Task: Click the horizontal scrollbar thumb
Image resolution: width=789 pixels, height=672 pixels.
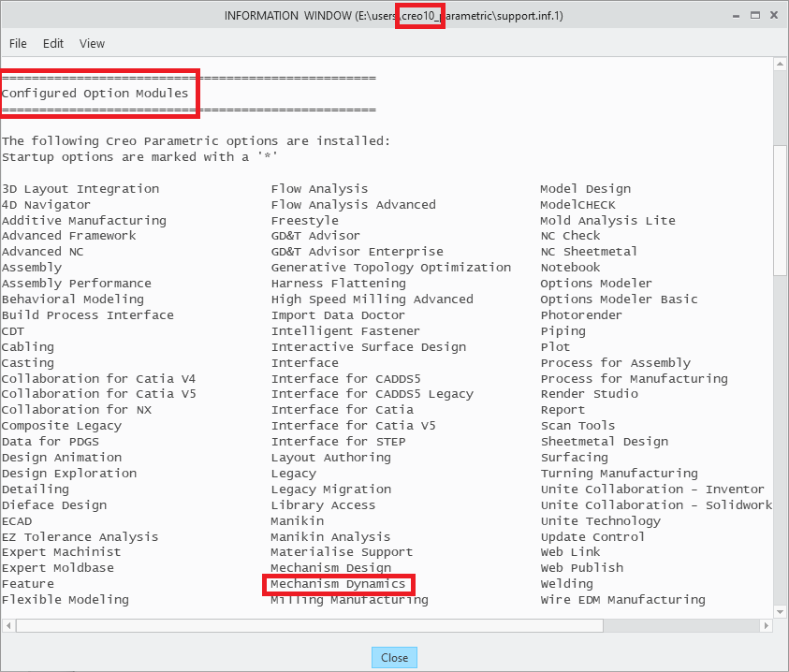Action: [310, 626]
